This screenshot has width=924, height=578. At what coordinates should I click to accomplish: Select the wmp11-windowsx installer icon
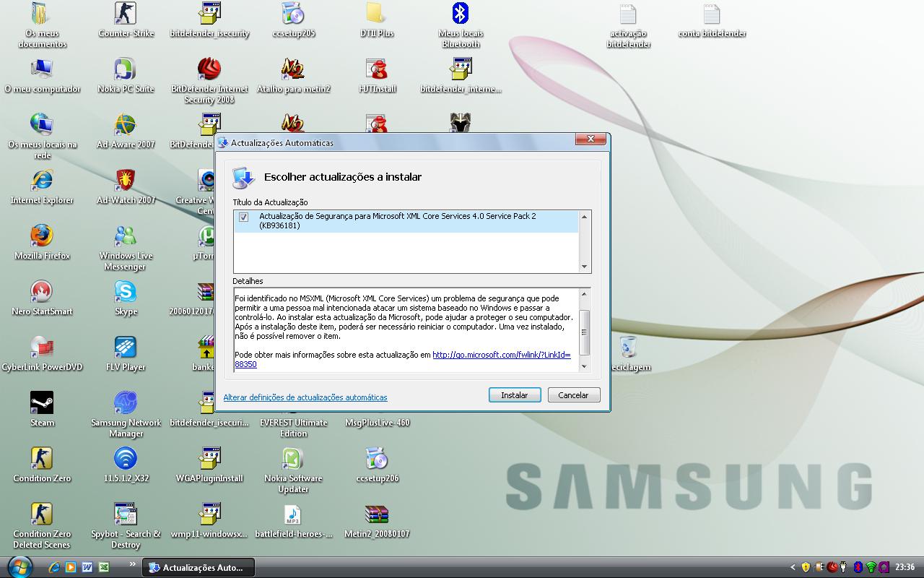tap(209, 520)
